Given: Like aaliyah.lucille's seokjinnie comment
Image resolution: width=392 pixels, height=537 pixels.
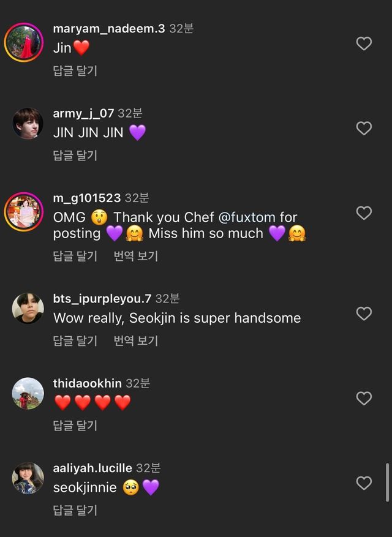Looking at the screenshot, I should point(364,483).
